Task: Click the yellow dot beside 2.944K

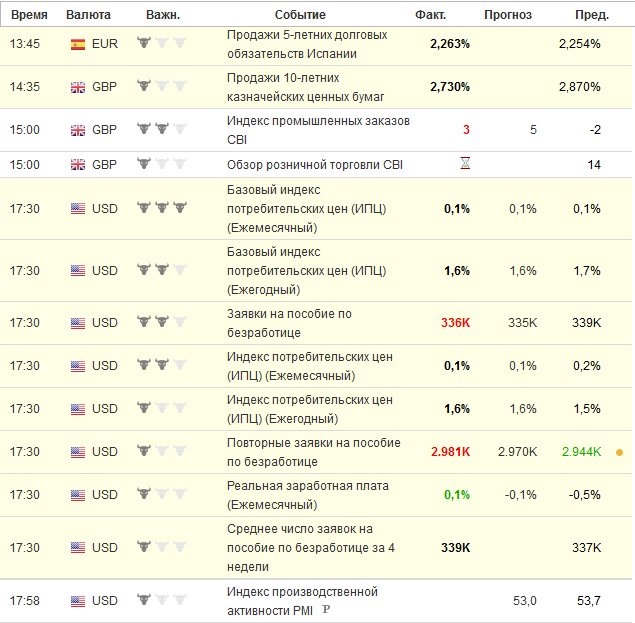Action: [x=619, y=452]
